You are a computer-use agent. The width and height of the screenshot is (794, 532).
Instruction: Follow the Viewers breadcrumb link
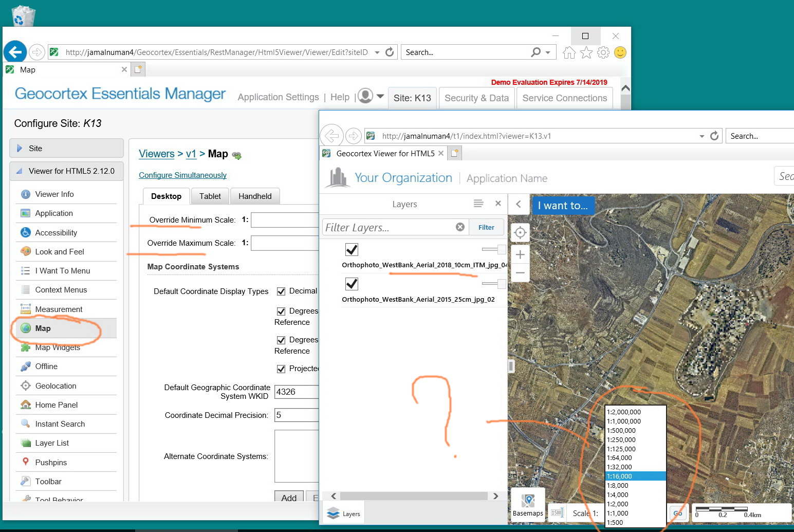click(x=157, y=154)
